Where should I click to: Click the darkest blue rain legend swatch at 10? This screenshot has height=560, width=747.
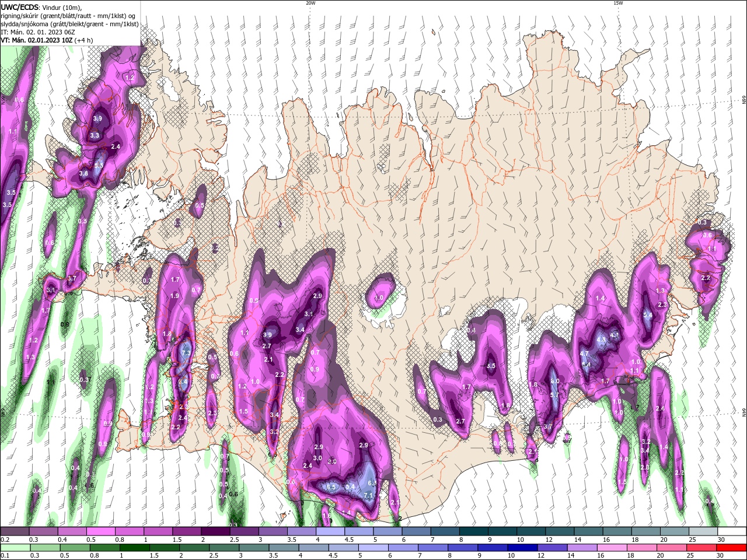point(521,548)
